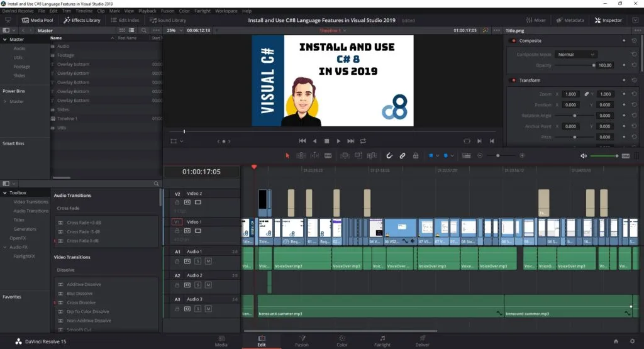Image resolution: width=644 pixels, height=349 pixels.
Task: Open the Mixer panel
Action: point(536,20)
